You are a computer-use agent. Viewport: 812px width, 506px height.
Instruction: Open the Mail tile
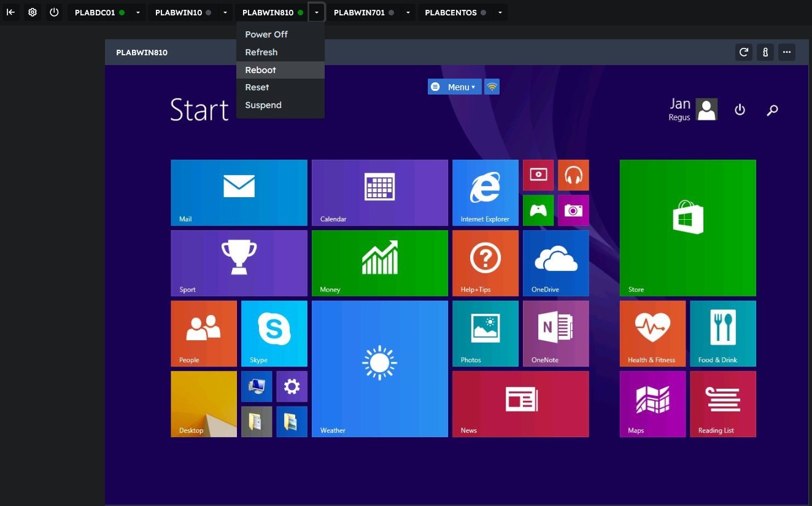click(x=239, y=193)
